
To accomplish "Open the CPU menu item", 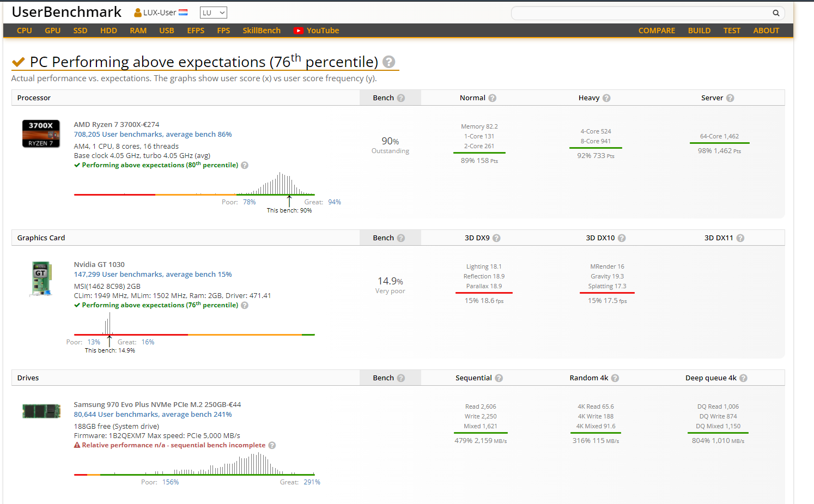I will (25, 31).
